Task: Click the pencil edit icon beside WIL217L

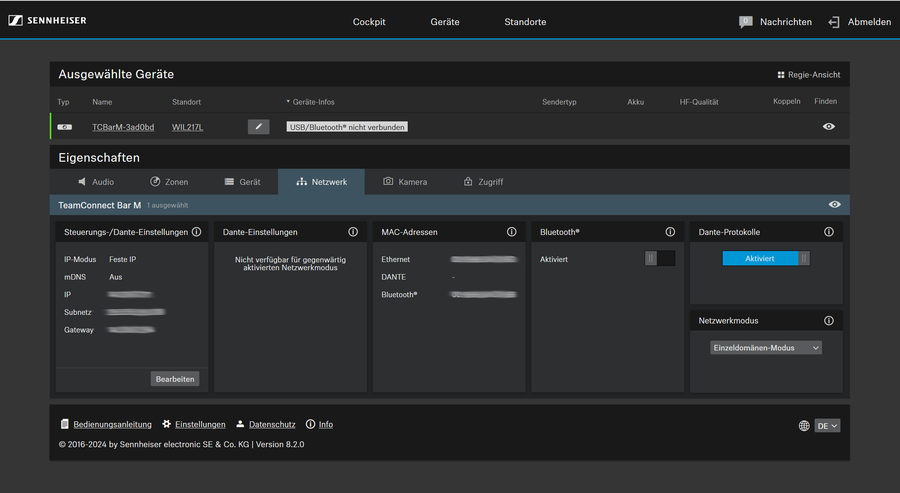Action: (x=258, y=127)
